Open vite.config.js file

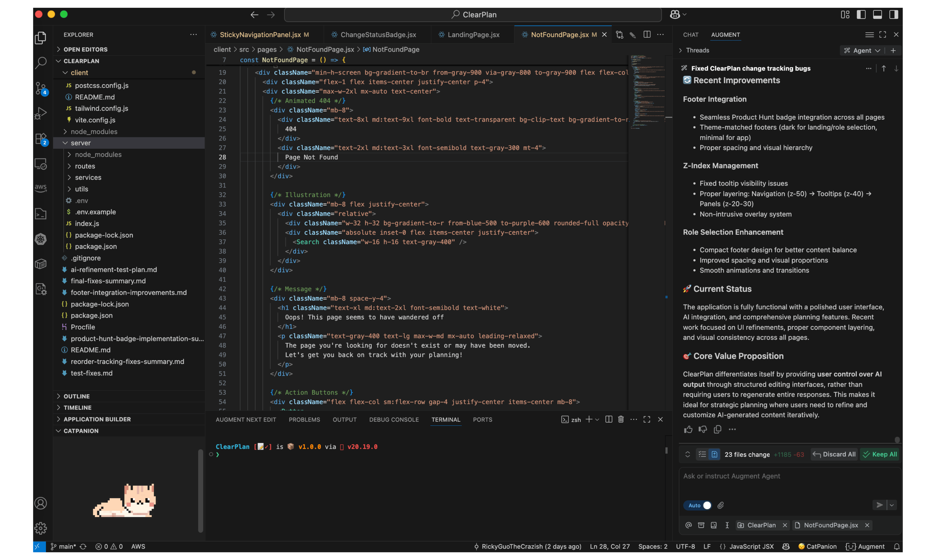95,120
